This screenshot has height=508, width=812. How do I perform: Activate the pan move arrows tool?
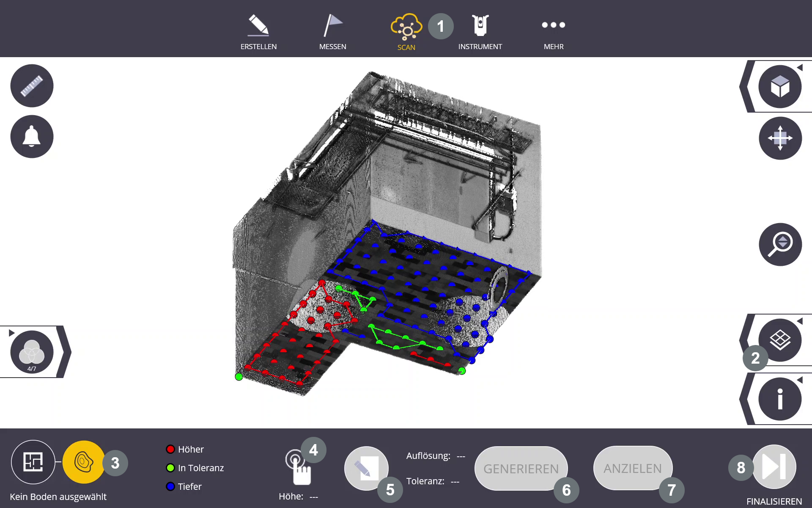tap(780, 138)
